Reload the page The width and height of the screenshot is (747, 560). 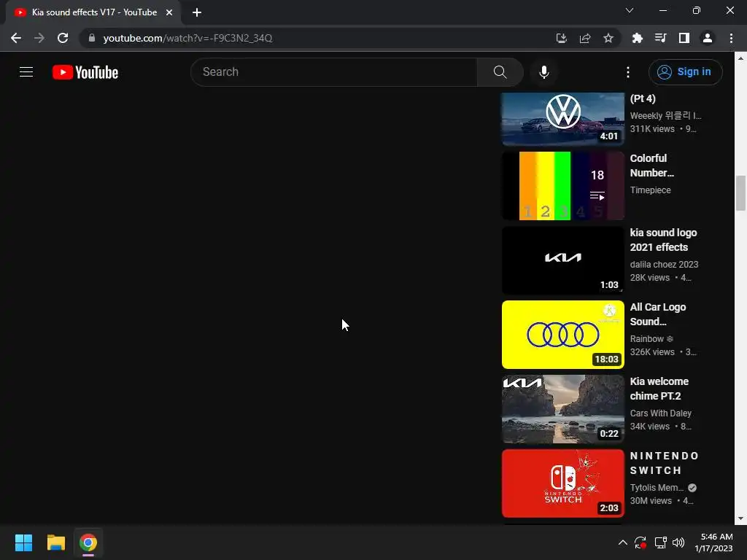pos(63,38)
